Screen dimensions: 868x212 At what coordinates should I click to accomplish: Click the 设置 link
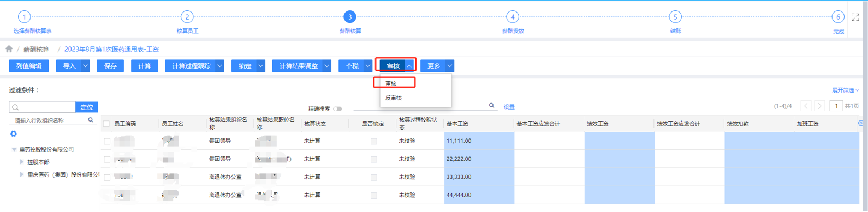(x=509, y=107)
